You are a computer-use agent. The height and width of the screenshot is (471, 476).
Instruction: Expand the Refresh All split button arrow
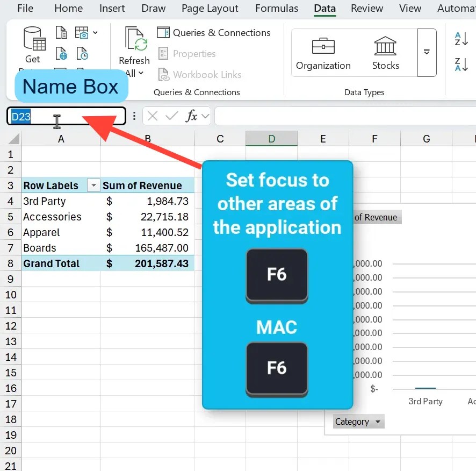(141, 73)
